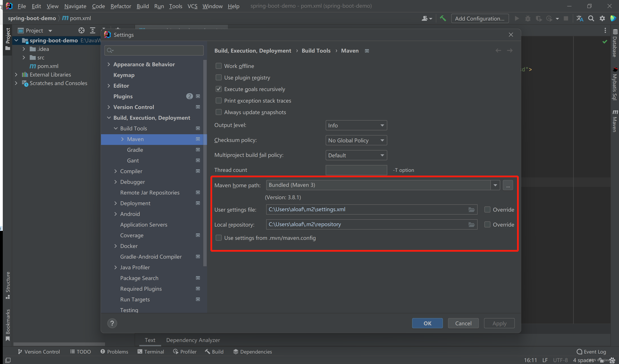
Task: Click the Maven home path browse button
Action: point(508,185)
